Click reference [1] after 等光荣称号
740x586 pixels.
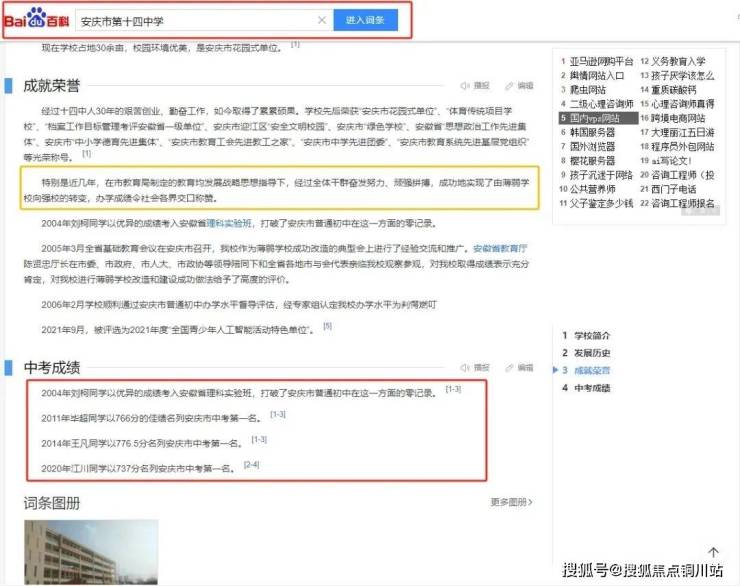click(x=86, y=153)
